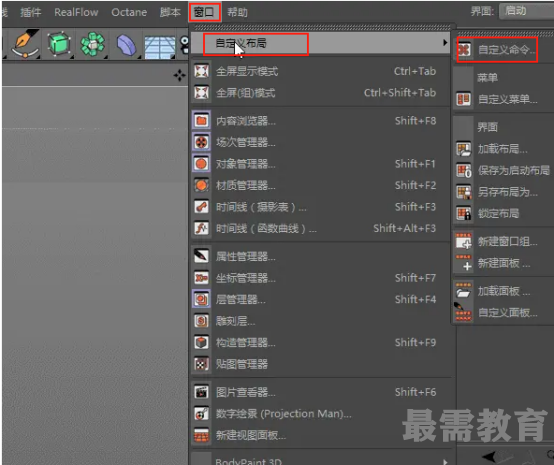Expand BodyPaint 3D submenu arrow

pos(445,461)
